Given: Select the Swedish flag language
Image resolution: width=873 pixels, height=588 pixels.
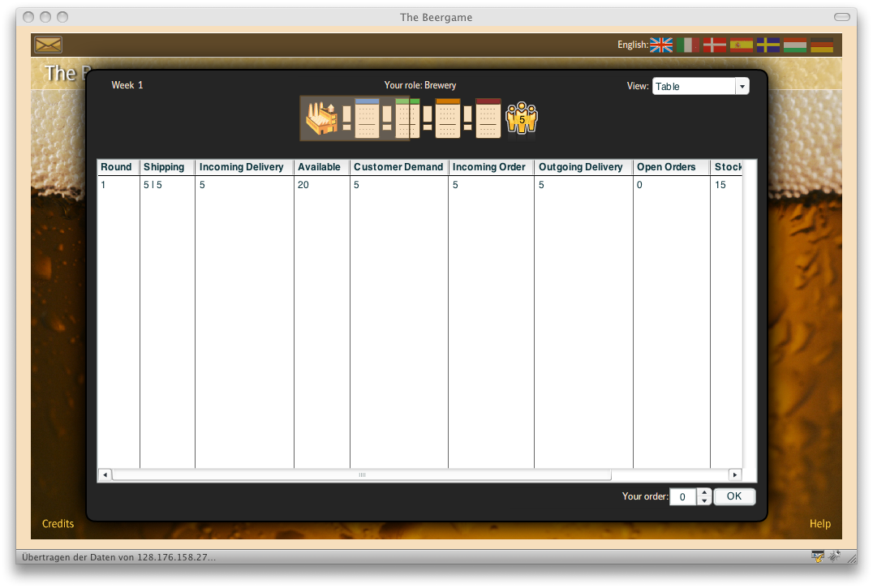Looking at the screenshot, I should 768,45.
